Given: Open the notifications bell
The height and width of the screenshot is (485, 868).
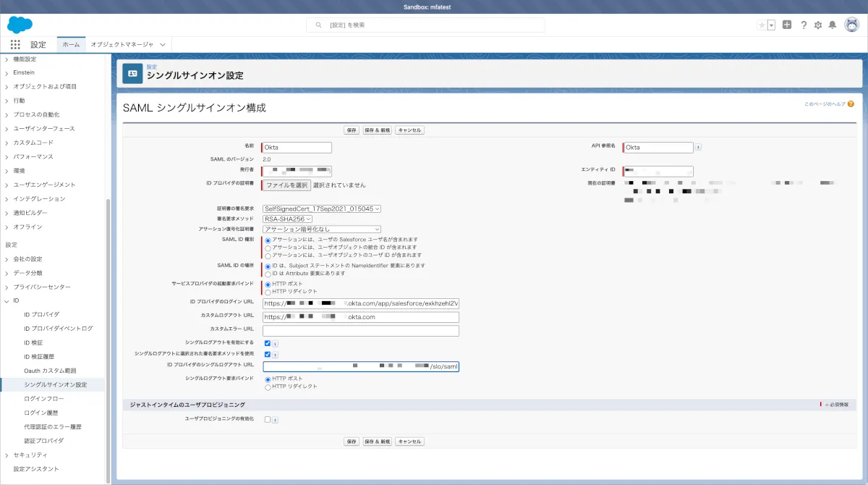Looking at the screenshot, I should (x=833, y=25).
